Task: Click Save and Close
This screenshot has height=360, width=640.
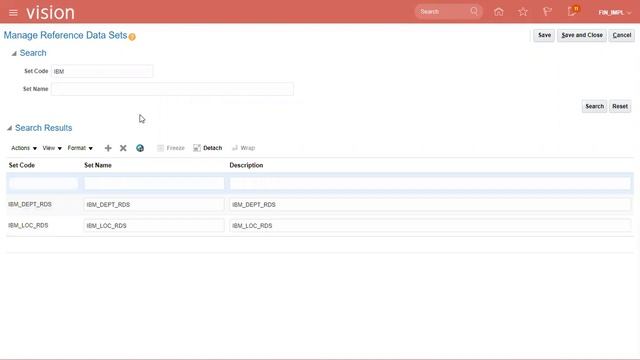Action: [x=582, y=36]
